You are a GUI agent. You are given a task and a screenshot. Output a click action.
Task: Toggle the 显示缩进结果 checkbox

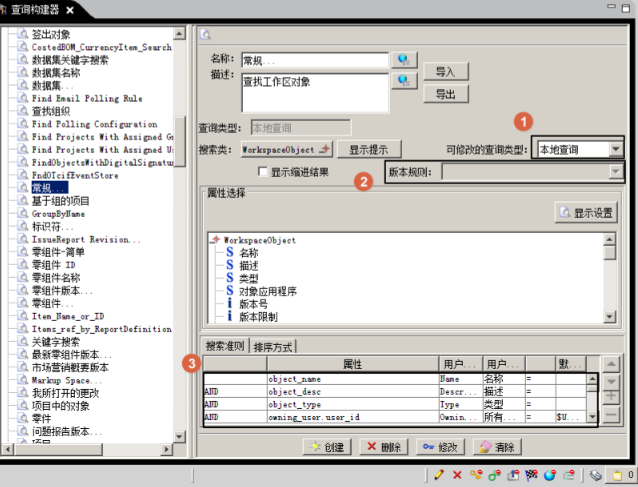click(x=262, y=172)
